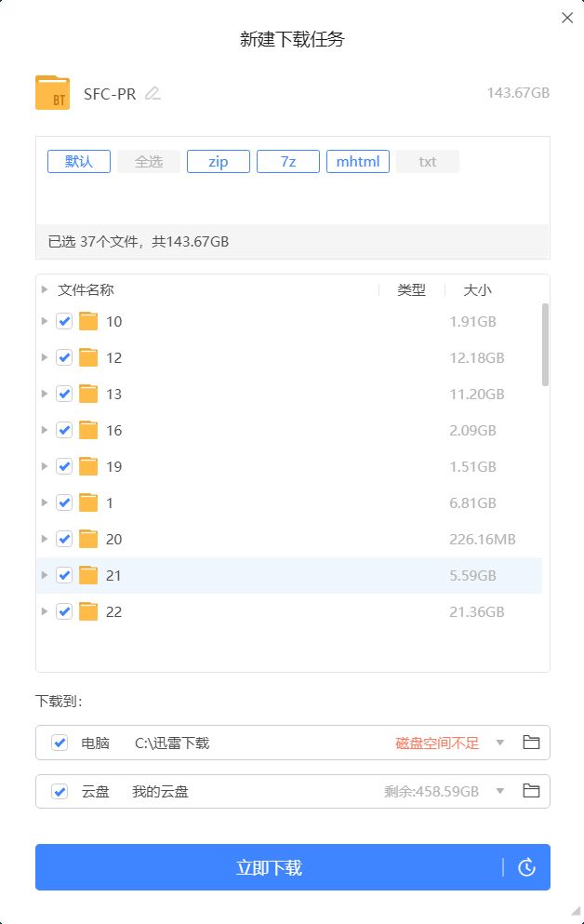This screenshot has width=584, height=924.
Task: Click the 我的云盘 path field
Action: coord(160,792)
